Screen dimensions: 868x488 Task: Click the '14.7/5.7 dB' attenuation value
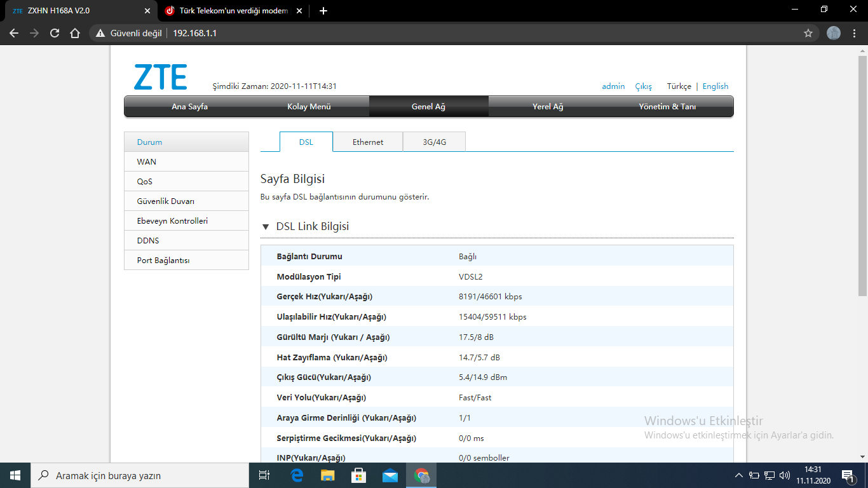[x=479, y=358]
